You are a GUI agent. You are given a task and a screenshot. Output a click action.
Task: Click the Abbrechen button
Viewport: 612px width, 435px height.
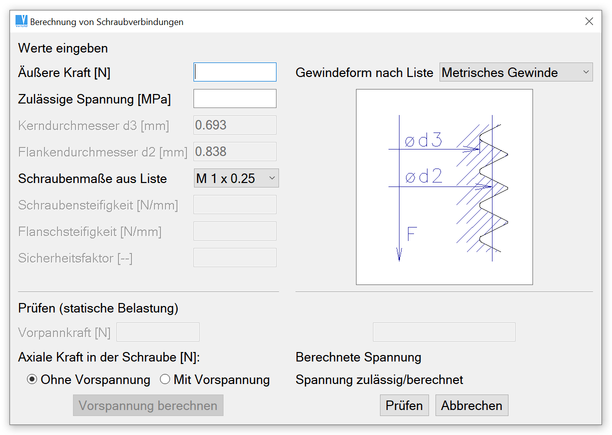(x=472, y=405)
